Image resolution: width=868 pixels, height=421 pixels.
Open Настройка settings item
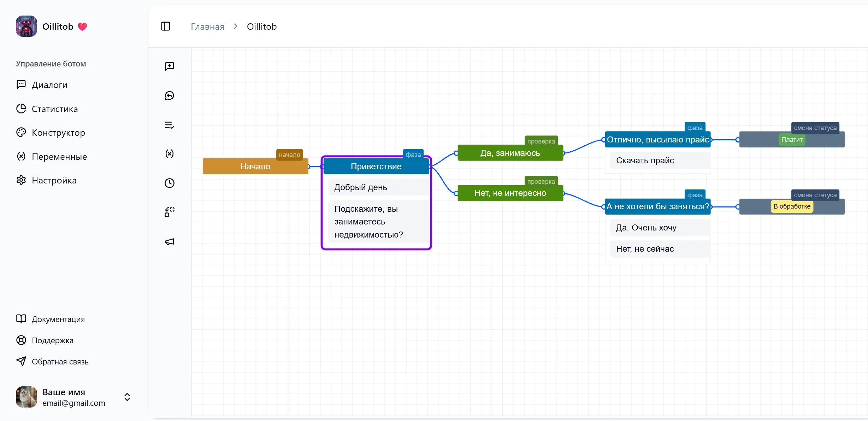pos(54,180)
